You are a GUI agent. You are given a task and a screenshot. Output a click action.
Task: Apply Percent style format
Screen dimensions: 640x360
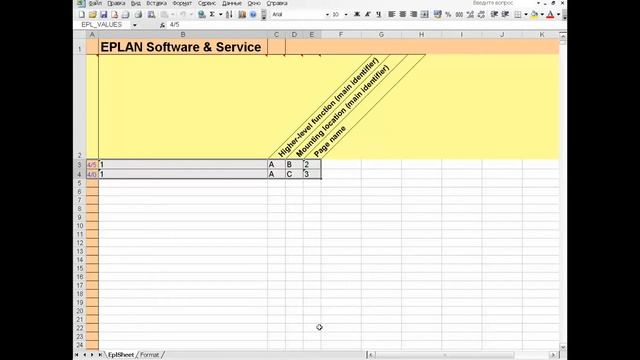tap(448, 15)
